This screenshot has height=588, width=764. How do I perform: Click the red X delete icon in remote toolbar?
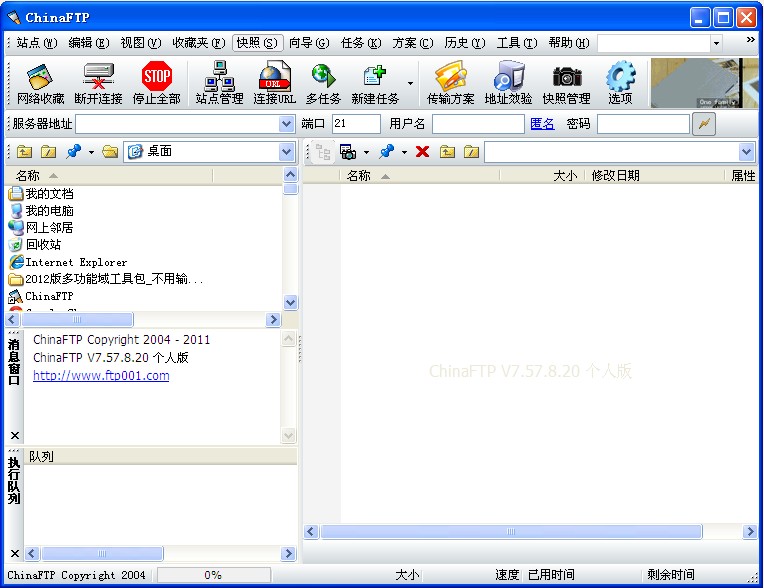(x=422, y=152)
